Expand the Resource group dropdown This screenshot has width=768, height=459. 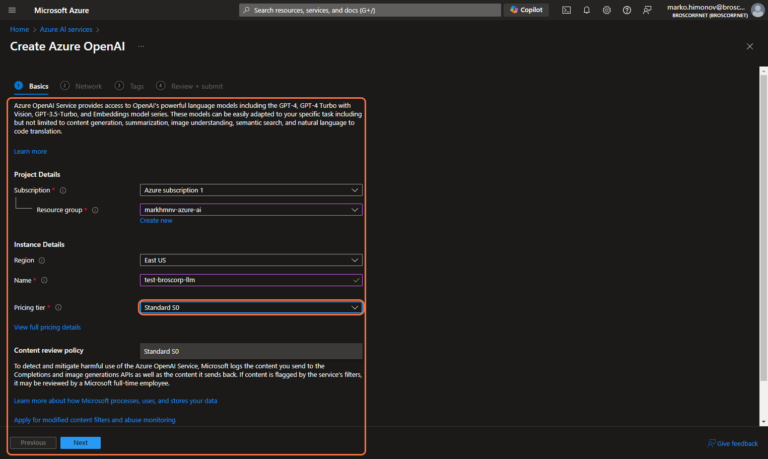click(x=251, y=210)
